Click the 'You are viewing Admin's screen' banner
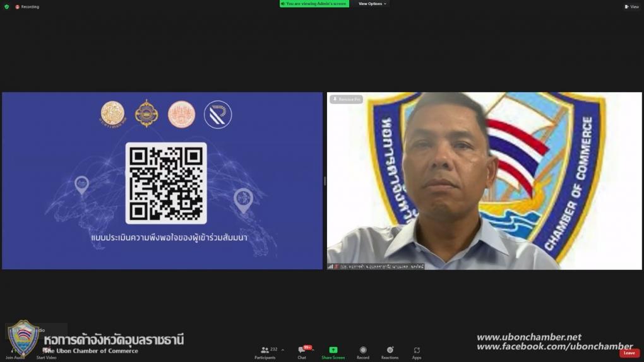644x362 pixels. click(314, 4)
